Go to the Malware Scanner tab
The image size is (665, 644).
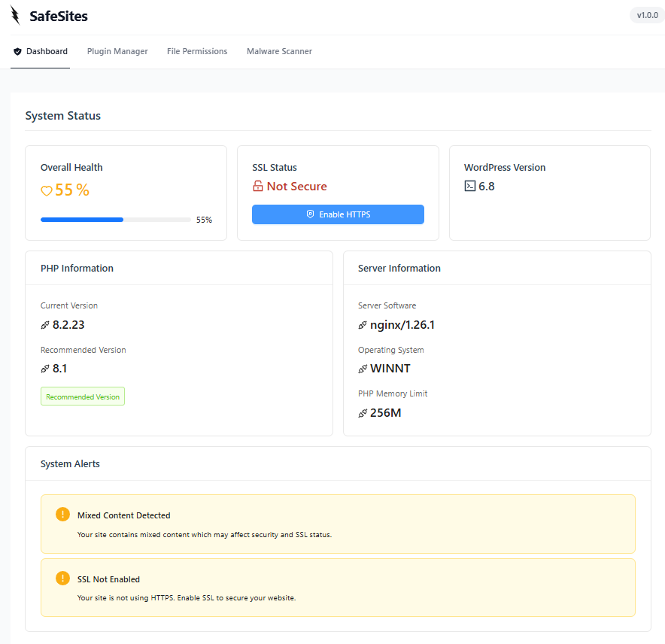point(279,52)
